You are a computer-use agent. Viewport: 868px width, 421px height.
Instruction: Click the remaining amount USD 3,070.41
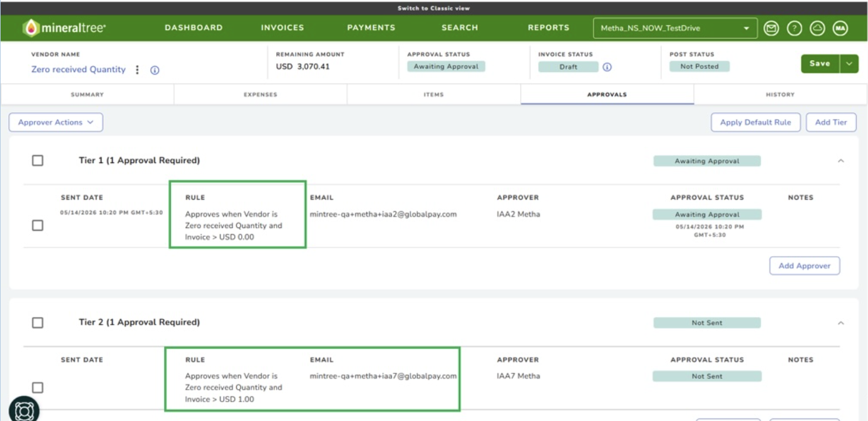click(302, 66)
